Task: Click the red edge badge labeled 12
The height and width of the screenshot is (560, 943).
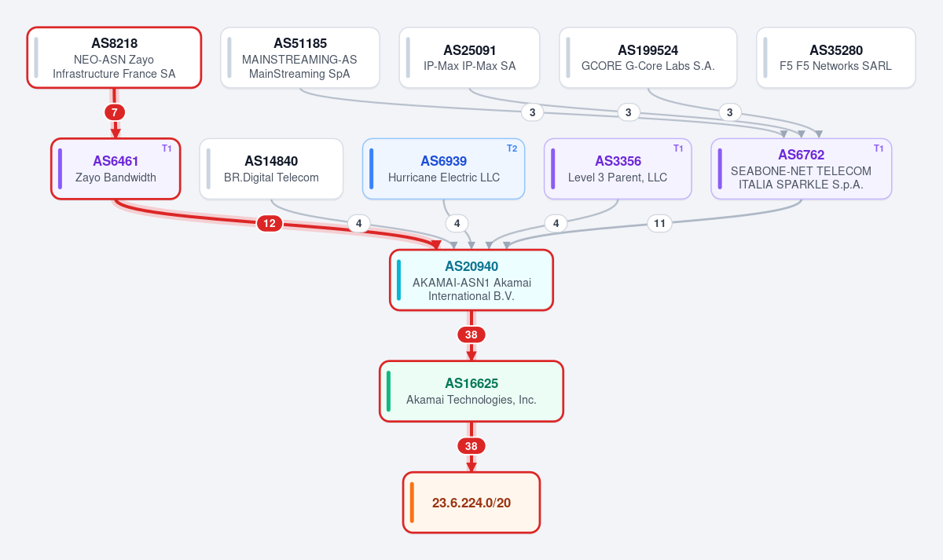Action: (x=270, y=224)
